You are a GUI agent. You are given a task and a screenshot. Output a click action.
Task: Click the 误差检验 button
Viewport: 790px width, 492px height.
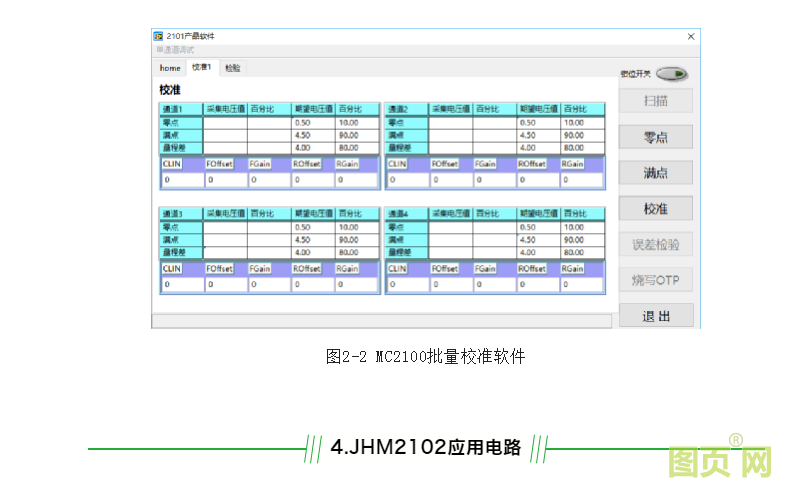pos(655,244)
